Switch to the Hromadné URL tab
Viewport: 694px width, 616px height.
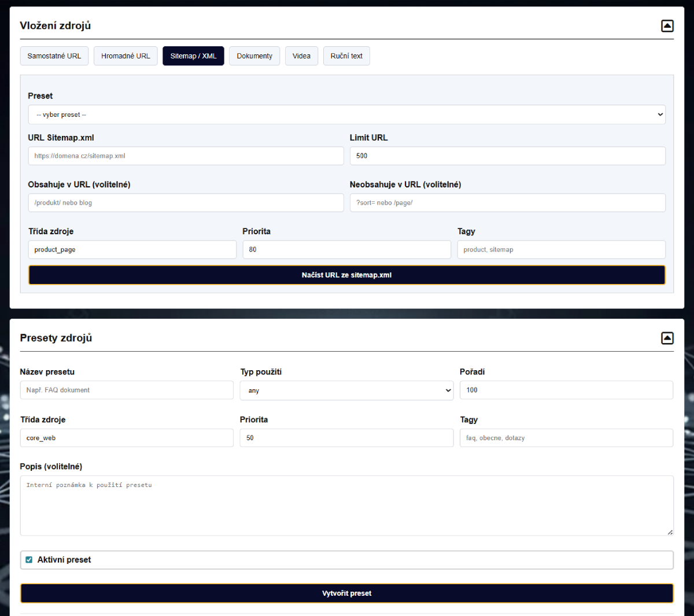(125, 56)
